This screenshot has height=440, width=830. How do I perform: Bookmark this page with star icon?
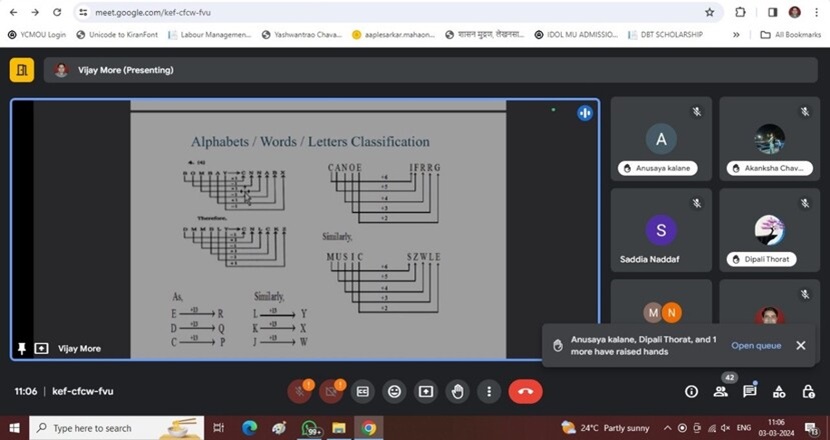pos(709,12)
